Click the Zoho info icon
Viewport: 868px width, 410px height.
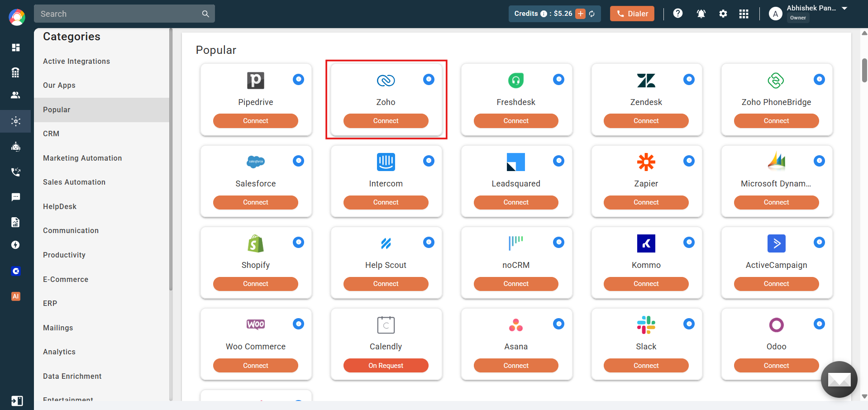pos(429,79)
